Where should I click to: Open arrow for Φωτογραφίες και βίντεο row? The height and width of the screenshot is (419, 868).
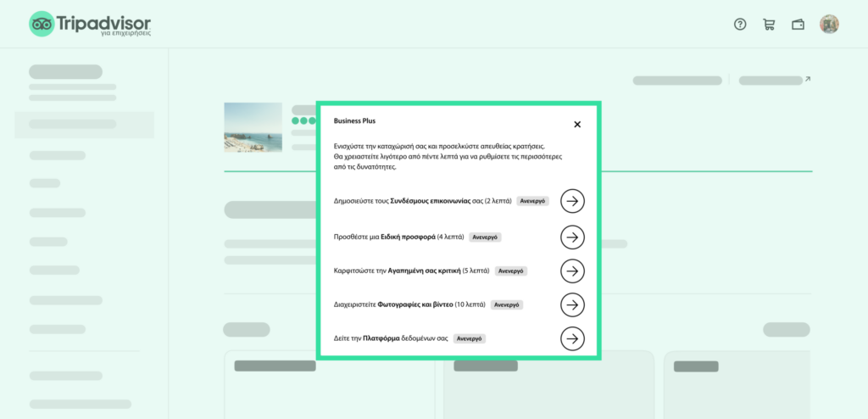pyautogui.click(x=572, y=304)
